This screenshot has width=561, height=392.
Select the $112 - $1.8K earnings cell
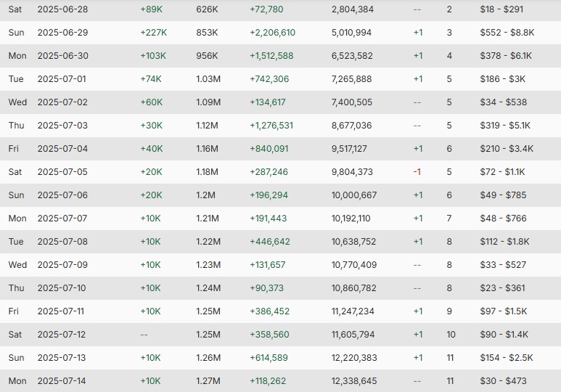(504, 242)
